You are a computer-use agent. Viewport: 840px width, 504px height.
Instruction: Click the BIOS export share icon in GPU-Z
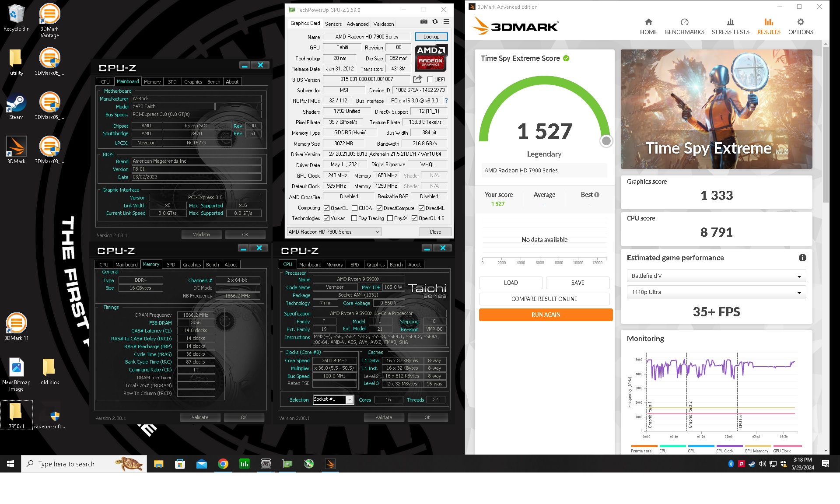(x=417, y=79)
